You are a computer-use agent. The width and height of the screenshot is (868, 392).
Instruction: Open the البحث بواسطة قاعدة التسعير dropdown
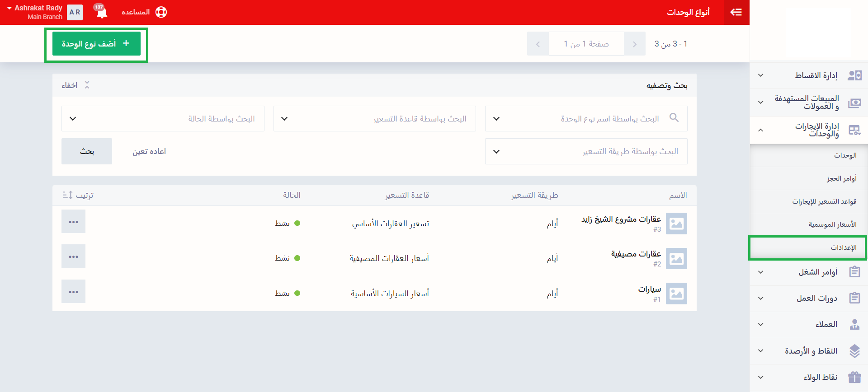374,119
